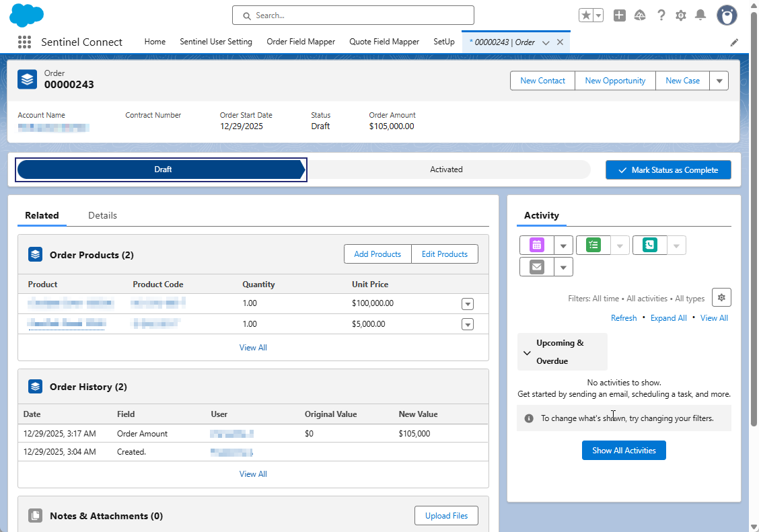The width and height of the screenshot is (759, 532).
Task: Switch to the Details tab
Action: (x=102, y=215)
